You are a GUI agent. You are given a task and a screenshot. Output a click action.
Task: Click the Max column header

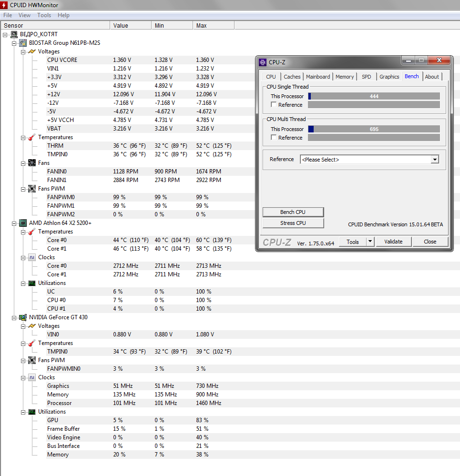(202, 26)
